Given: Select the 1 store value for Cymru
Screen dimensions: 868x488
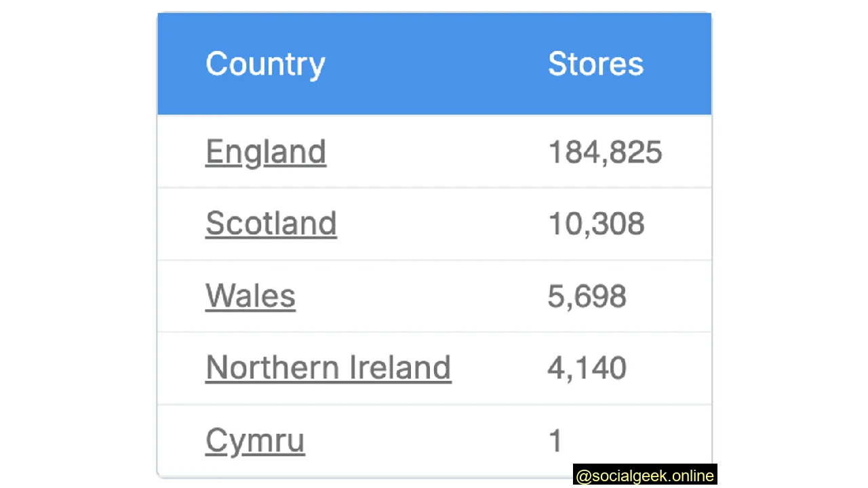Looking at the screenshot, I should pos(555,440).
